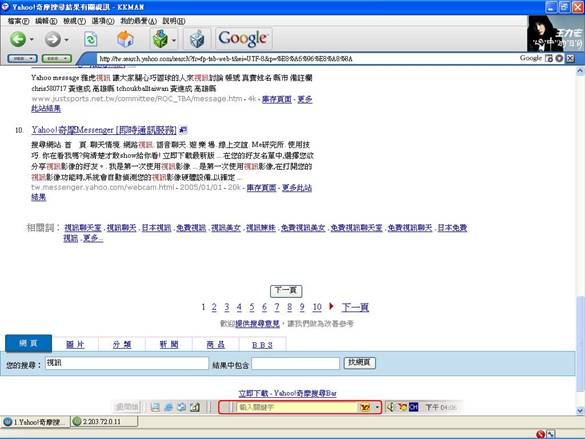Image resolution: width=585 pixels, height=439 pixels.
Task: Click the new-window icon beside the Messenger result
Action: click(x=183, y=130)
